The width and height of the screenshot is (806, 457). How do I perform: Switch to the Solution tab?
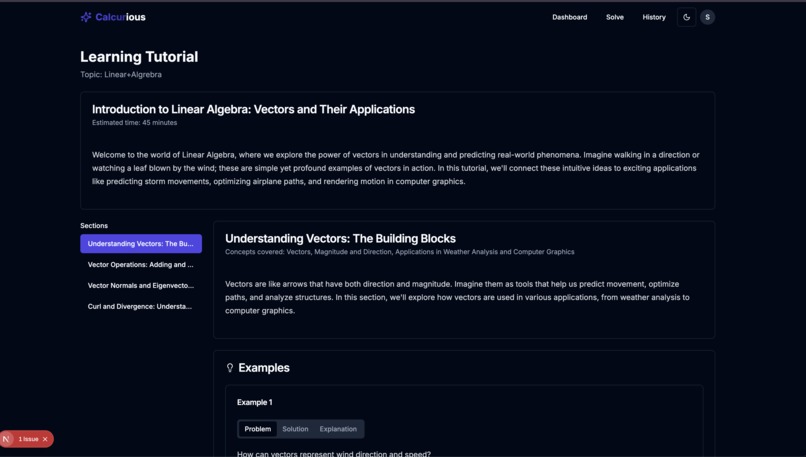pos(295,429)
